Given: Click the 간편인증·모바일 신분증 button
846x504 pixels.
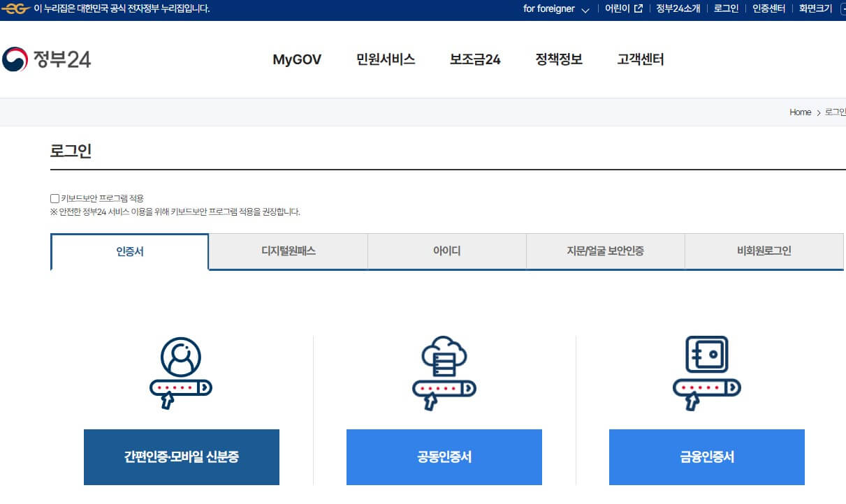Looking at the screenshot, I should click(181, 457).
